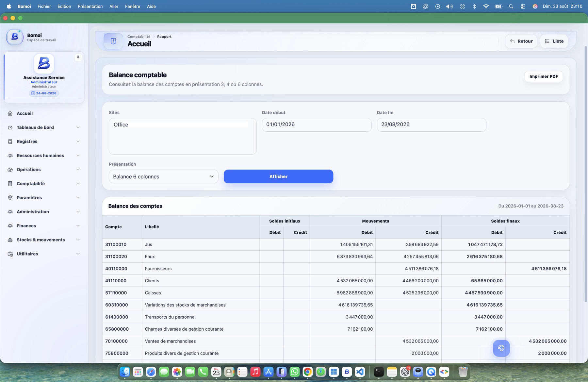Click Charges diverses de gestion courante

coord(184,329)
